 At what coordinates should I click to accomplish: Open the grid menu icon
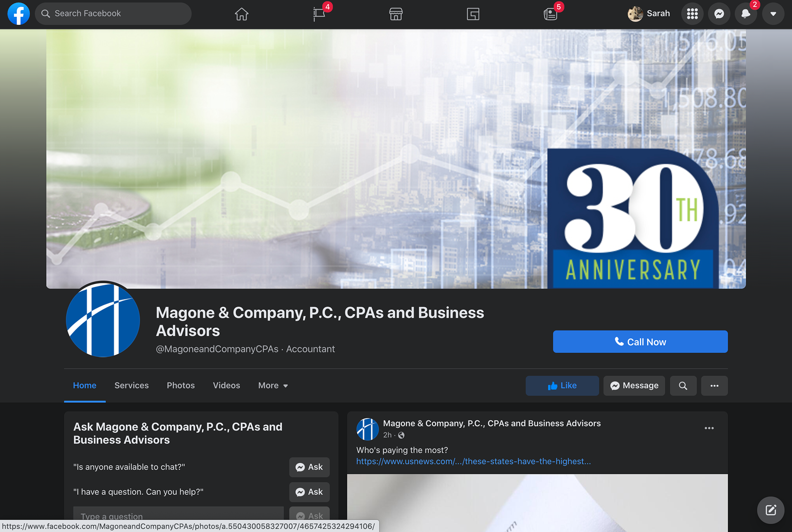[x=692, y=14]
